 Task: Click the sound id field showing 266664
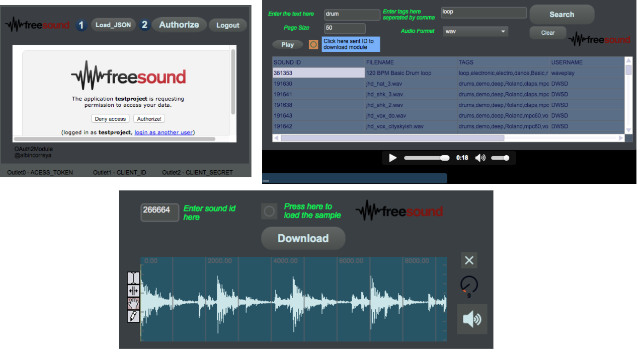tap(159, 212)
